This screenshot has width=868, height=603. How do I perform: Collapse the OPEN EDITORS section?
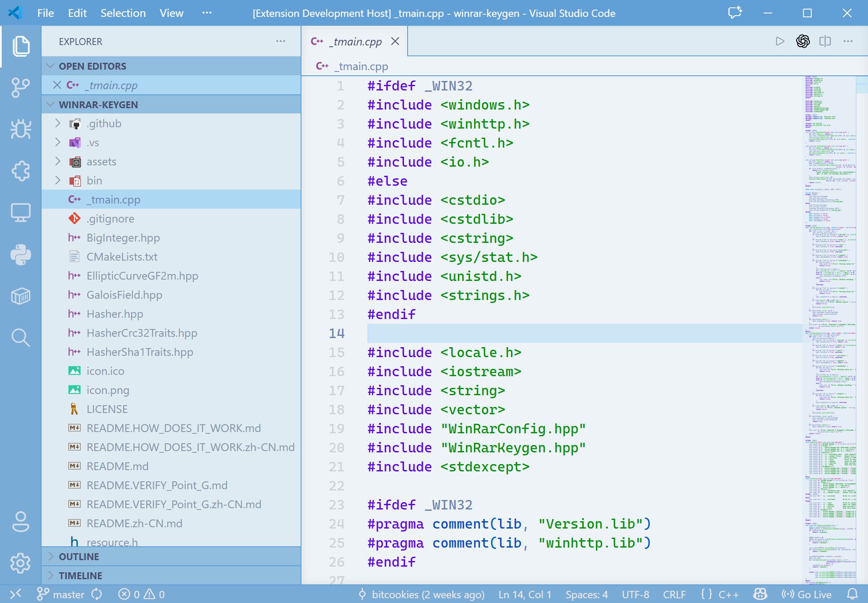click(171, 66)
